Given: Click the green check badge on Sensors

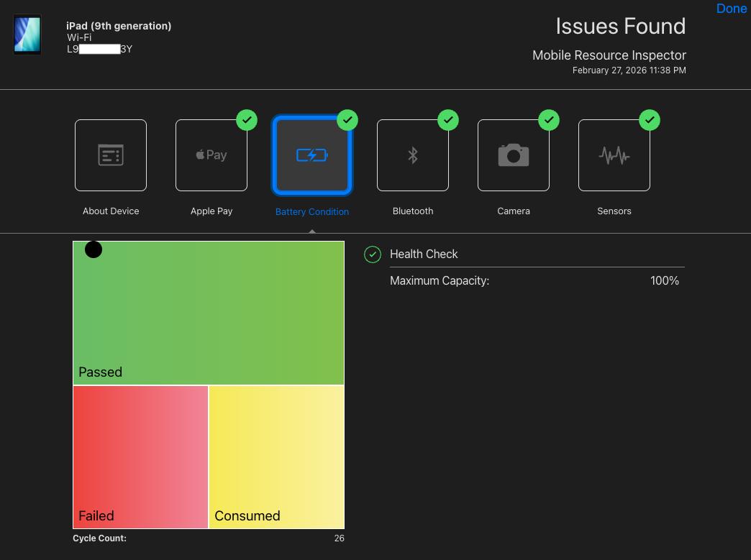Looking at the screenshot, I should point(650,120).
